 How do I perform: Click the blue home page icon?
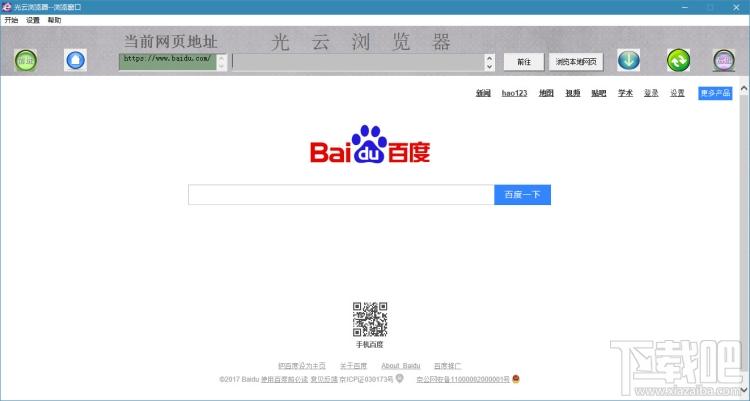(x=76, y=60)
